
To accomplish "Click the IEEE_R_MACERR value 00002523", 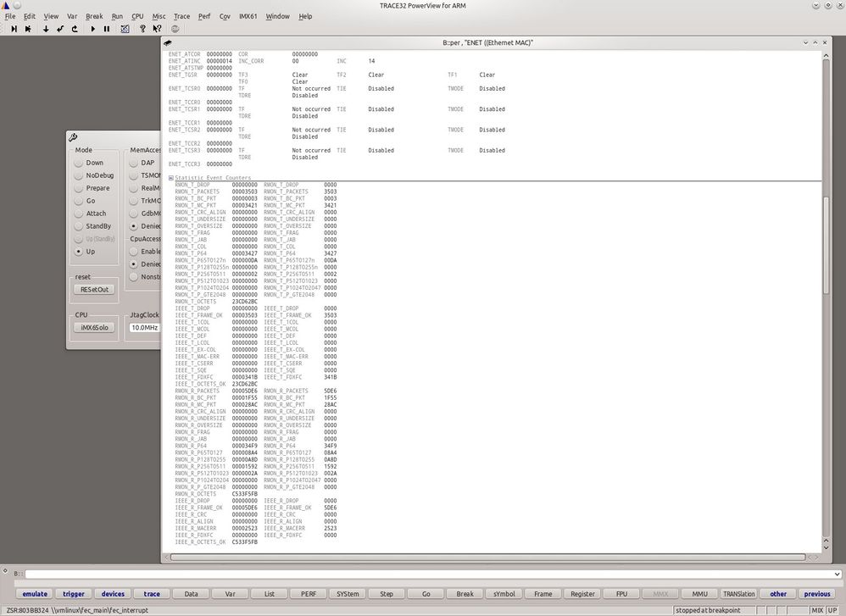I will point(244,528).
